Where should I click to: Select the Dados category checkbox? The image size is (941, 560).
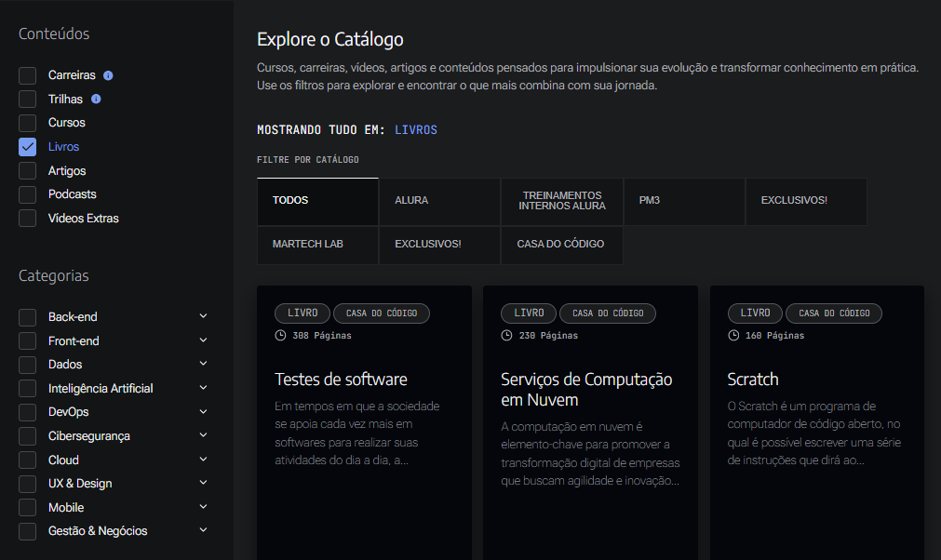click(28, 365)
